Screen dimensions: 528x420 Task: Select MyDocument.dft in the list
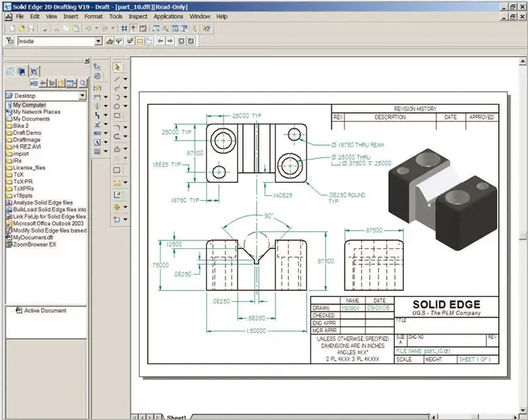32,238
